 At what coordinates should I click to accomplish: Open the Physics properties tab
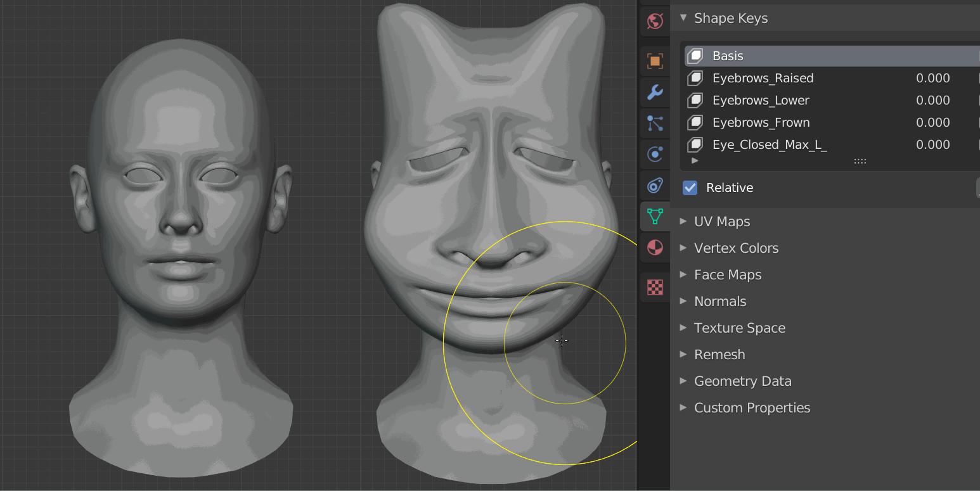pos(655,154)
